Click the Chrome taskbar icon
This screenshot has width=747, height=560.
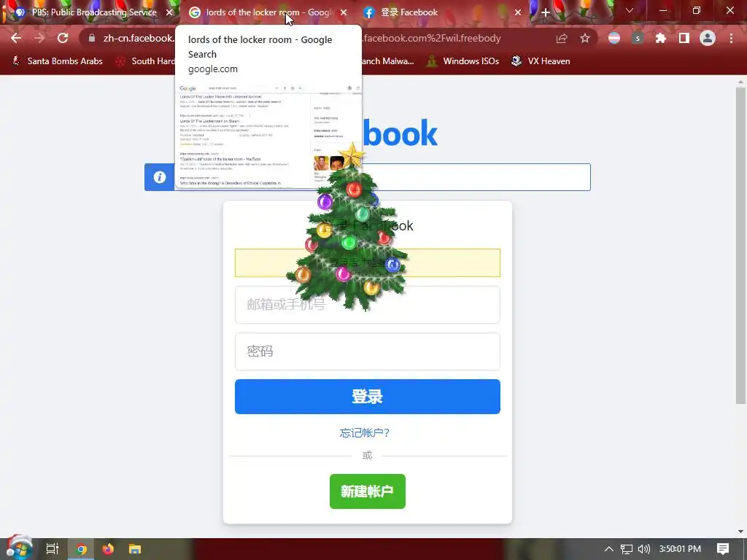coord(82,549)
